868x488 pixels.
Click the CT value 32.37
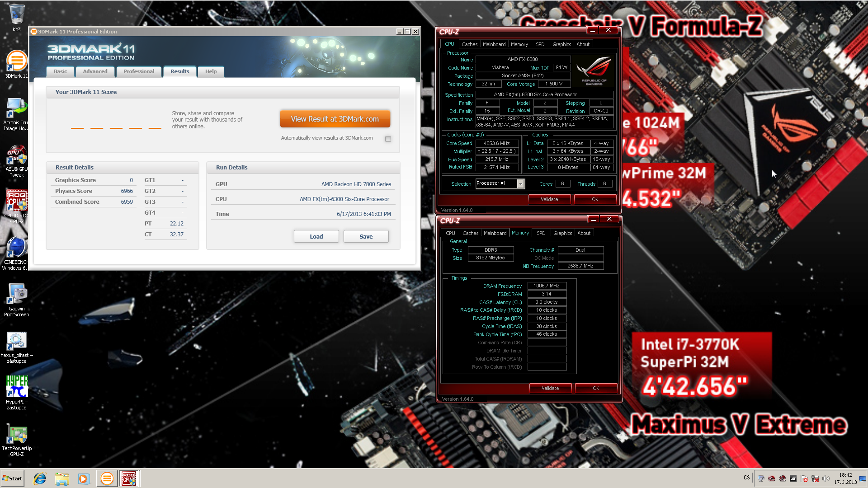pos(176,235)
